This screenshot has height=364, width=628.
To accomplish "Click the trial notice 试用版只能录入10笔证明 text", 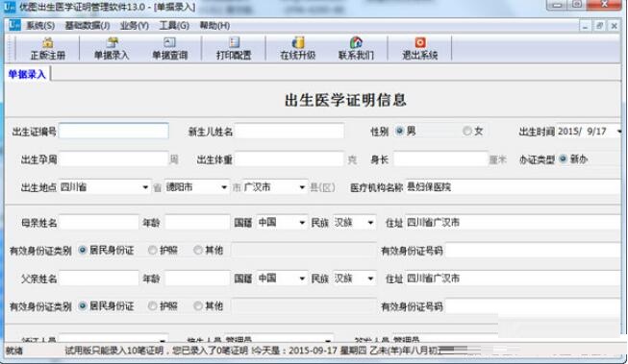I will point(114,351).
